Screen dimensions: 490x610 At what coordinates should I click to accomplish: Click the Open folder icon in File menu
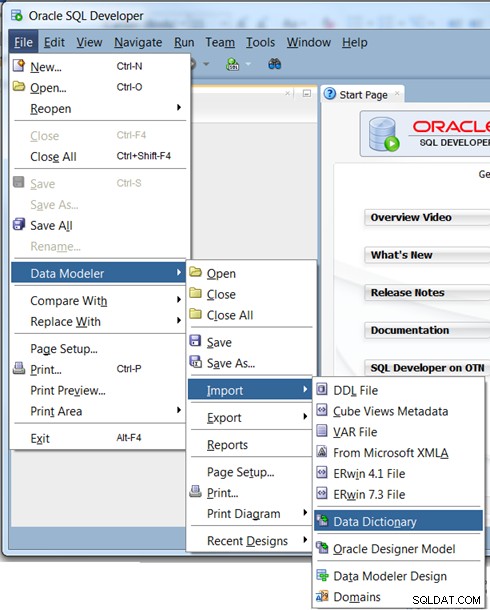19,86
